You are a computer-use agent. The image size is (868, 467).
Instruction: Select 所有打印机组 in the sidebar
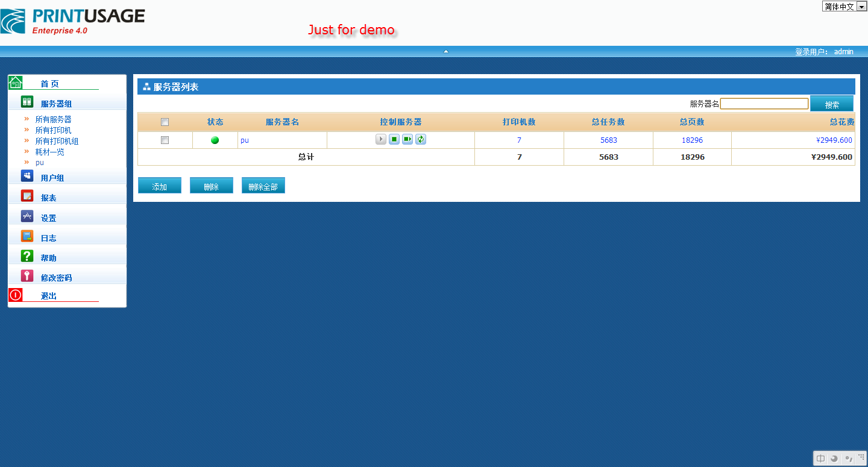coord(57,141)
